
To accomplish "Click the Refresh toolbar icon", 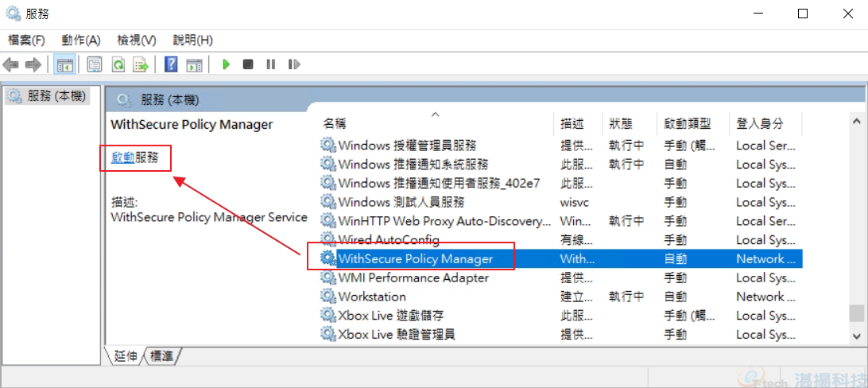I will click(x=118, y=64).
